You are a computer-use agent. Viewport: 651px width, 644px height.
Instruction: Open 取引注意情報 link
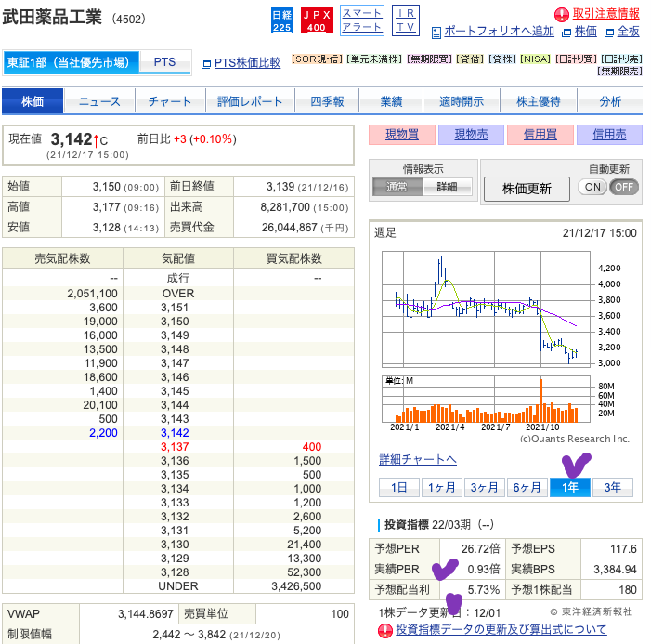point(605,13)
